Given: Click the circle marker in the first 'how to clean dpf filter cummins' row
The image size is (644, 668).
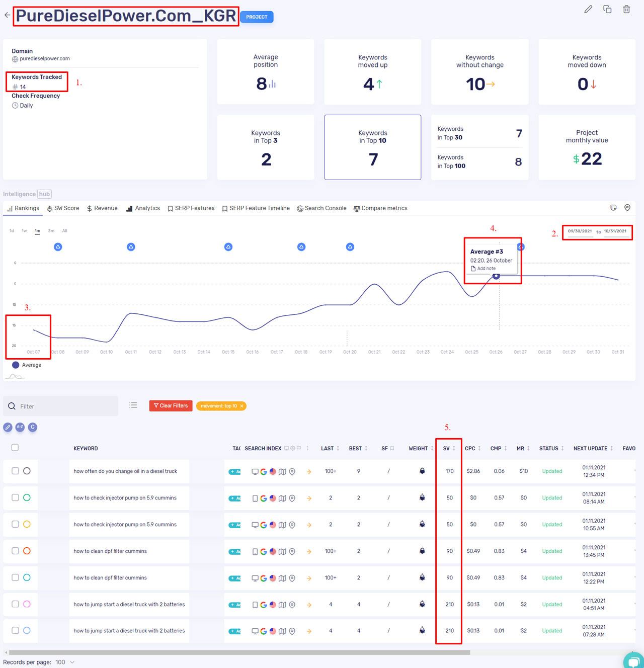Looking at the screenshot, I should 27,551.
